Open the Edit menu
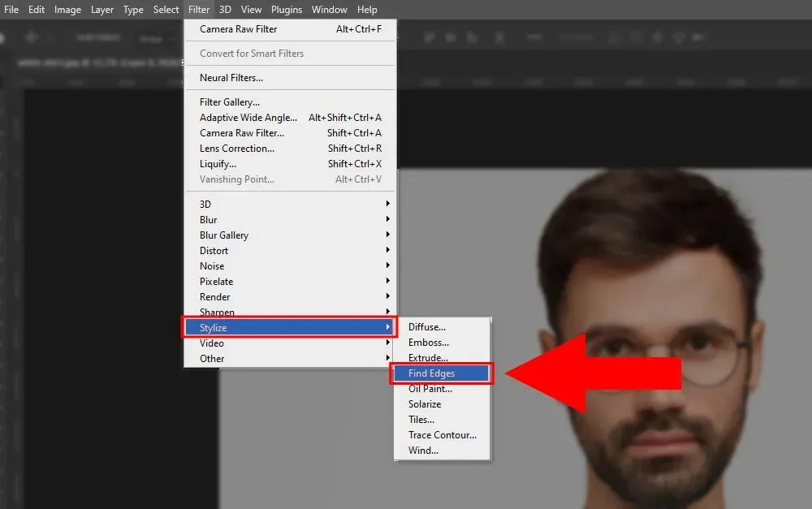The image size is (812, 509). click(37, 9)
